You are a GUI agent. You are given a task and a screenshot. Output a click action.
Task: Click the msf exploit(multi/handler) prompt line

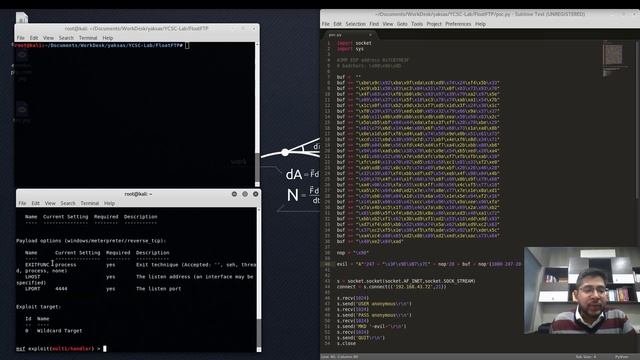pos(61,349)
